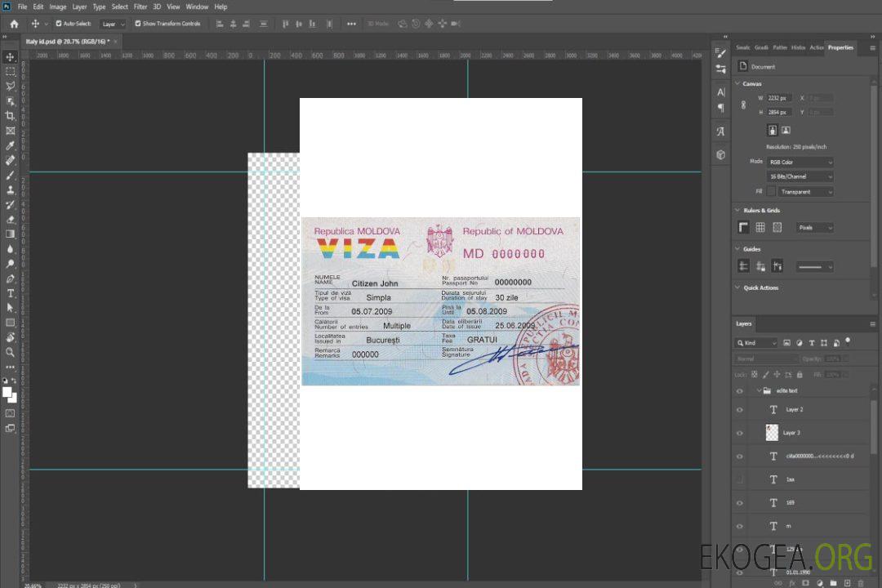Filter layers for pixel layers icon
Screen dimensions: 882x588
coord(787,343)
